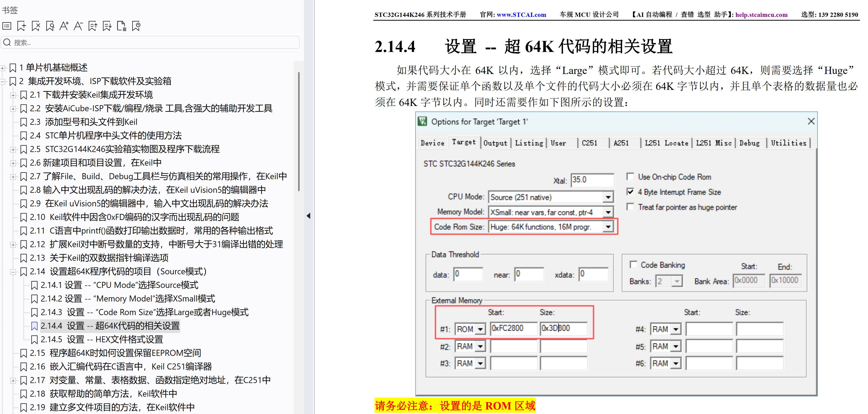Click the magnifier icon in search box
Viewport: 868px width, 414px height.
click(7, 43)
